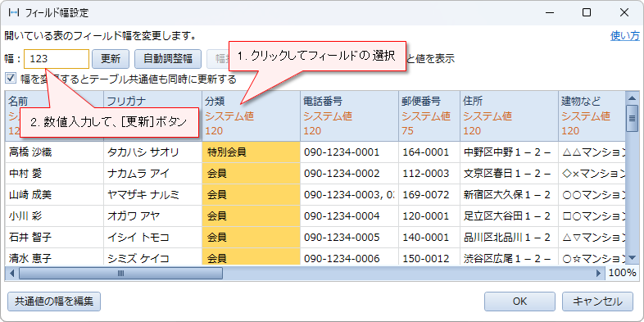Click the horizontal scrollbar left arrow
The image size is (644, 322).
click(x=11, y=273)
